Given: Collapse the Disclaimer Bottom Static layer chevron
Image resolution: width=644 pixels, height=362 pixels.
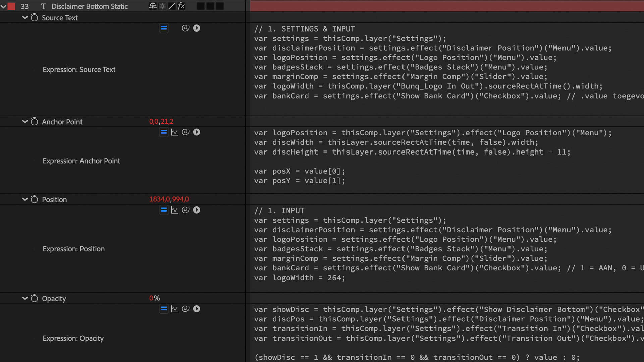Looking at the screenshot, I should coord(3,6).
